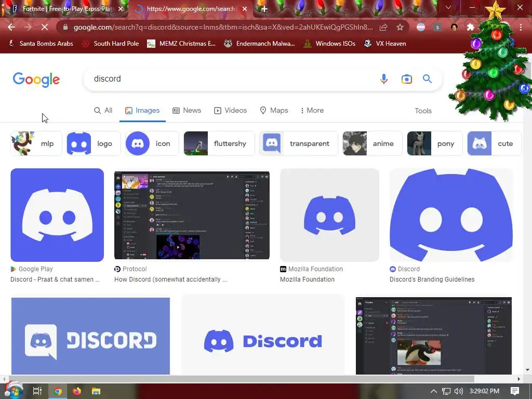
Task: Open Windows ISOs bookmark
Action: point(329,44)
